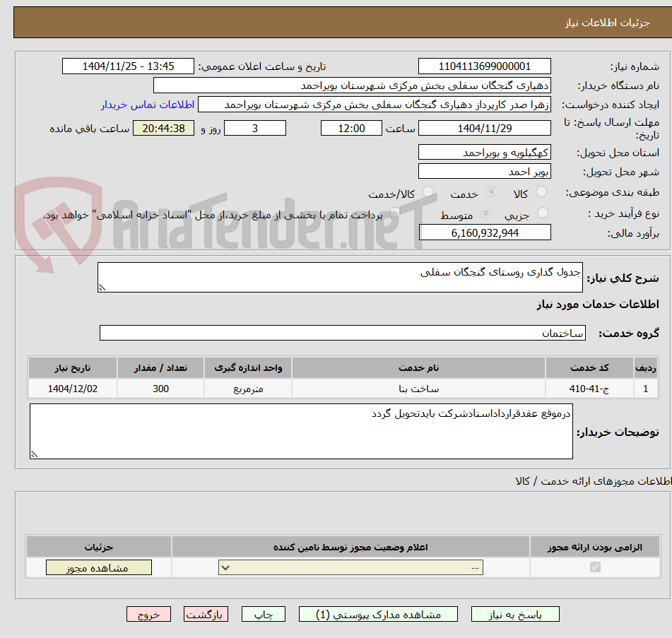This screenshot has width=672, height=638.
Task: Click the service group field ساختمان
Action: click(343, 333)
